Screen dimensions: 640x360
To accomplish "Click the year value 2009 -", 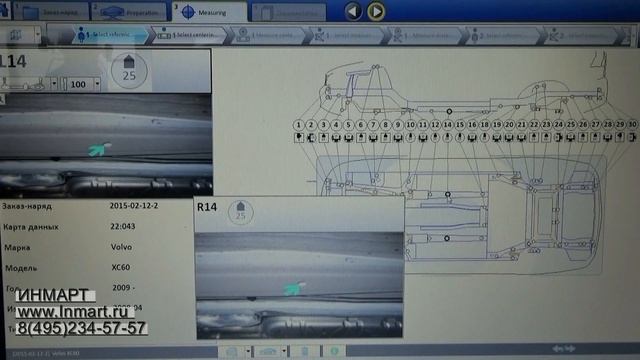I will [123, 288].
